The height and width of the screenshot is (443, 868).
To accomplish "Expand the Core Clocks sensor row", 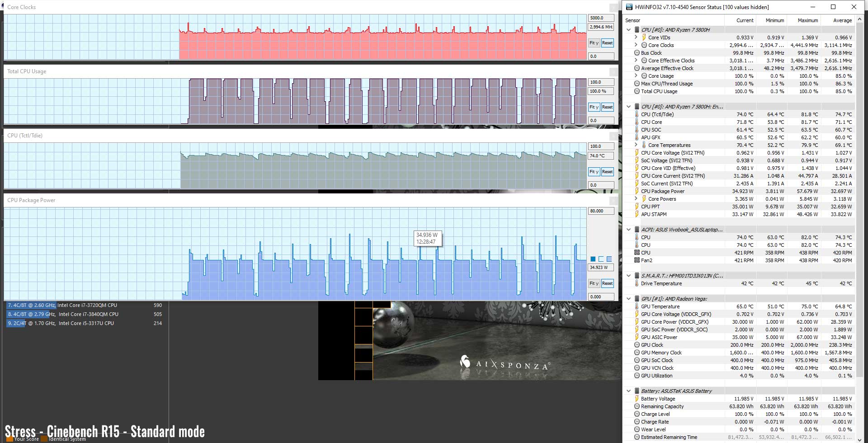I will [636, 45].
